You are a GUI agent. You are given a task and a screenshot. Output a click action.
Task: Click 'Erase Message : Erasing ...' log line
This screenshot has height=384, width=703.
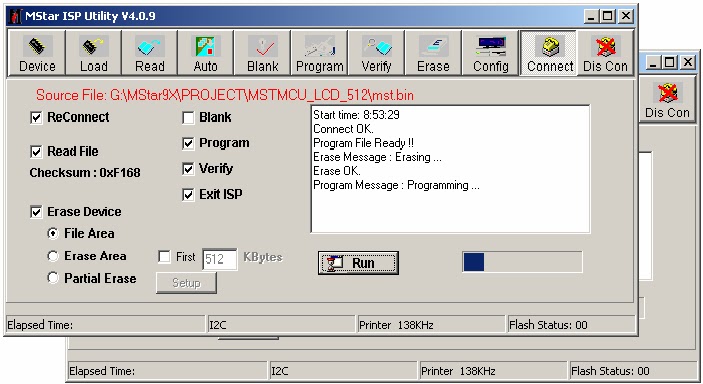(x=377, y=157)
